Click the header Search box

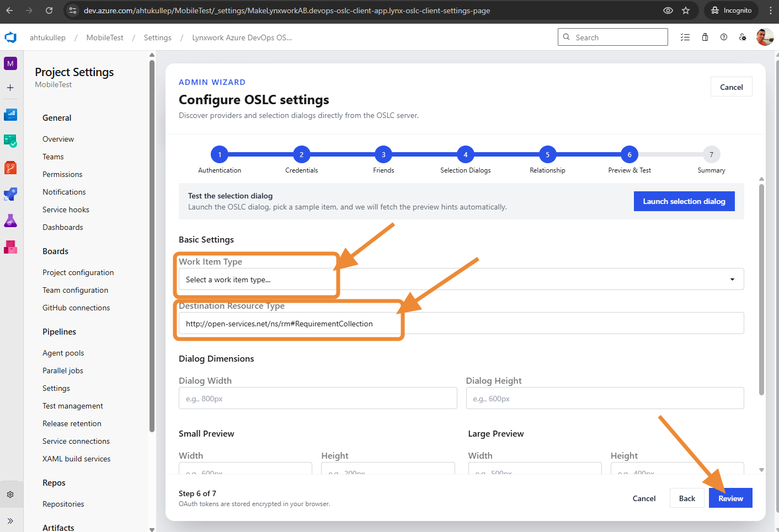(612, 37)
